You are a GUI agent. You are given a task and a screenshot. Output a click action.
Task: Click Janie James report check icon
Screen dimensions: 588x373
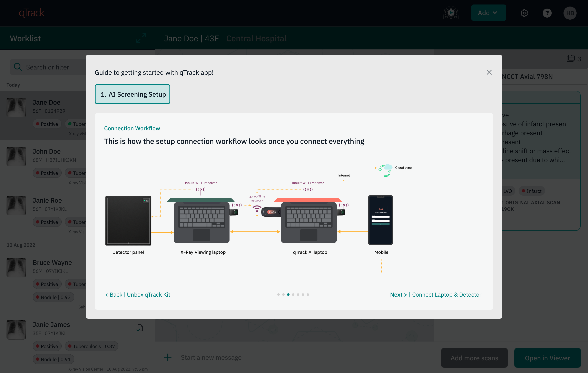[x=140, y=328]
